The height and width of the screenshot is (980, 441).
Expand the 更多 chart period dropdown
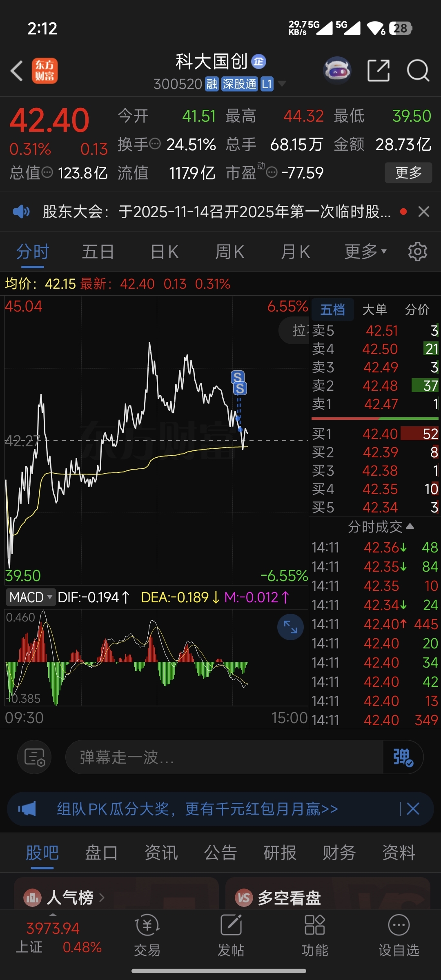365,252
